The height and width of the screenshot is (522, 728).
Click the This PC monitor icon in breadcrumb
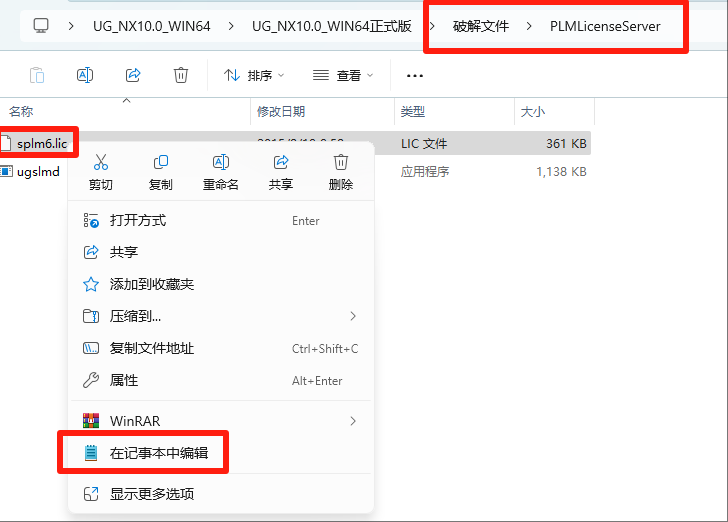[x=41, y=26]
